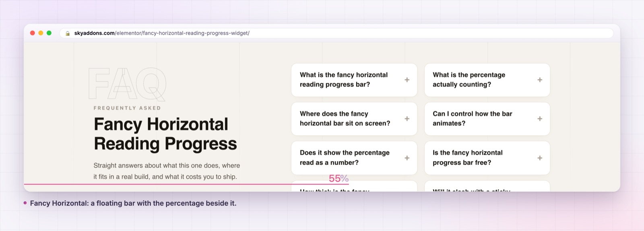Expand the plus icon for percentage actually counting question

pyautogui.click(x=540, y=80)
